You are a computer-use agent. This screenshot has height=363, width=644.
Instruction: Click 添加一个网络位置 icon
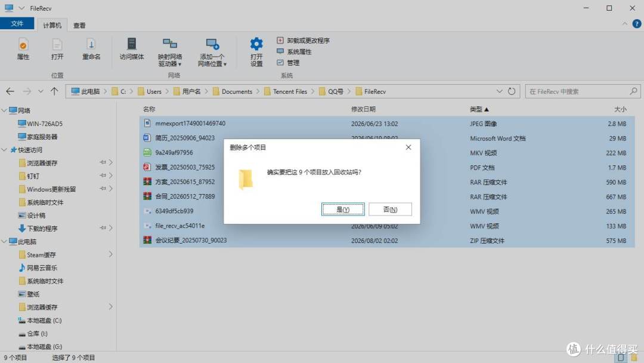tap(212, 44)
